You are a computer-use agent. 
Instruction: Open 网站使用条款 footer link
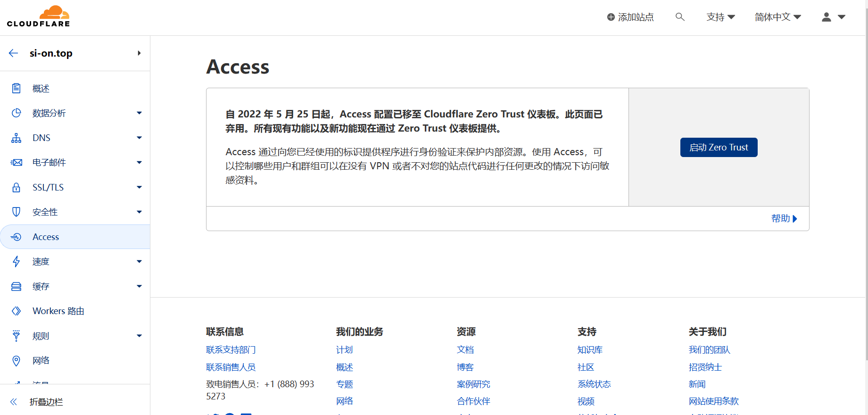pyautogui.click(x=713, y=401)
